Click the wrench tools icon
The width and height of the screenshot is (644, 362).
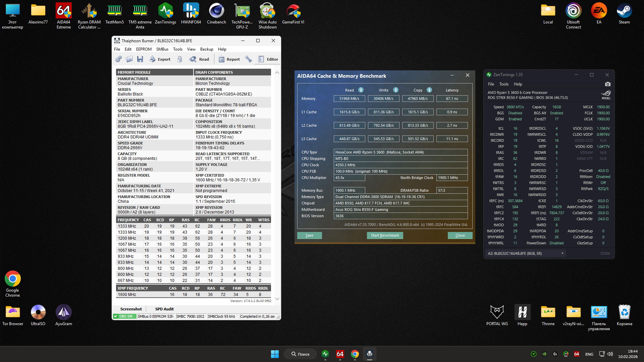pyautogui.click(x=249, y=59)
